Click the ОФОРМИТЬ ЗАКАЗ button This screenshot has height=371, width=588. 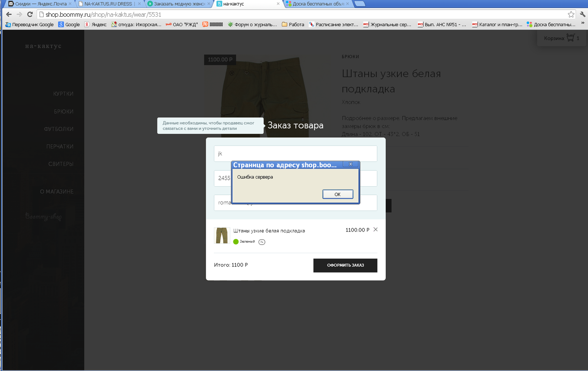pyautogui.click(x=345, y=265)
